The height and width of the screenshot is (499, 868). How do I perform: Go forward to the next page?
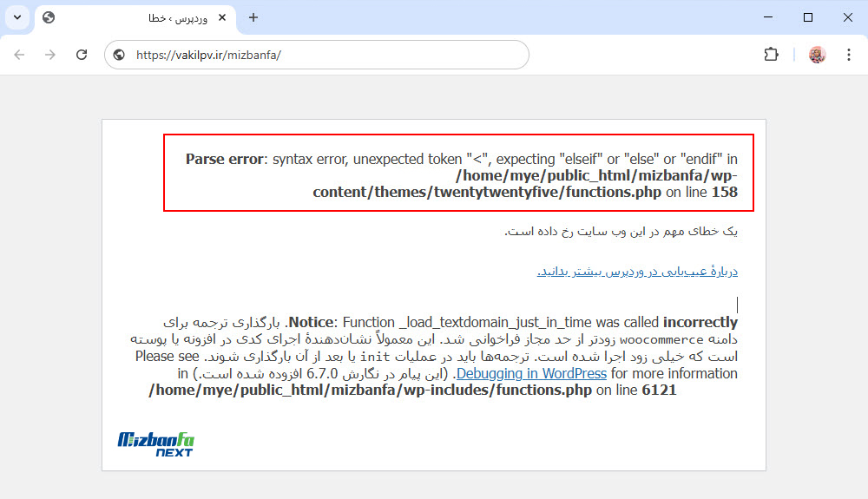(50, 55)
